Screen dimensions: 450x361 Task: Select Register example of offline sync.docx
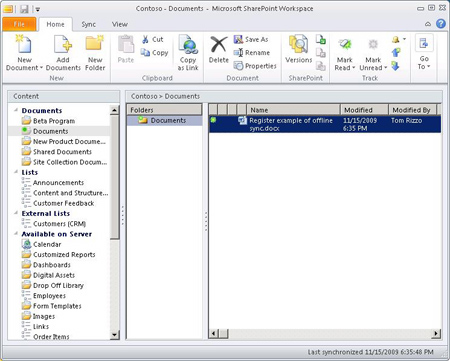325,124
